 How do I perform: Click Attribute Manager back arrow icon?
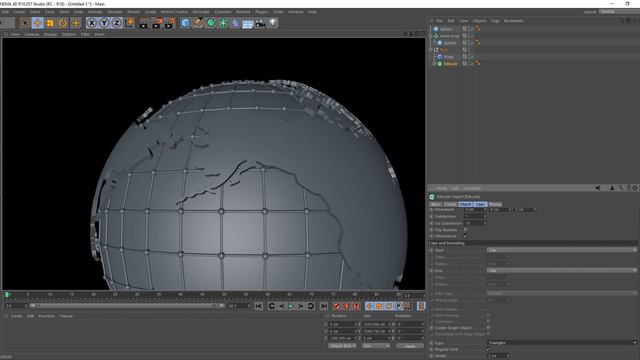pyautogui.click(x=598, y=188)
